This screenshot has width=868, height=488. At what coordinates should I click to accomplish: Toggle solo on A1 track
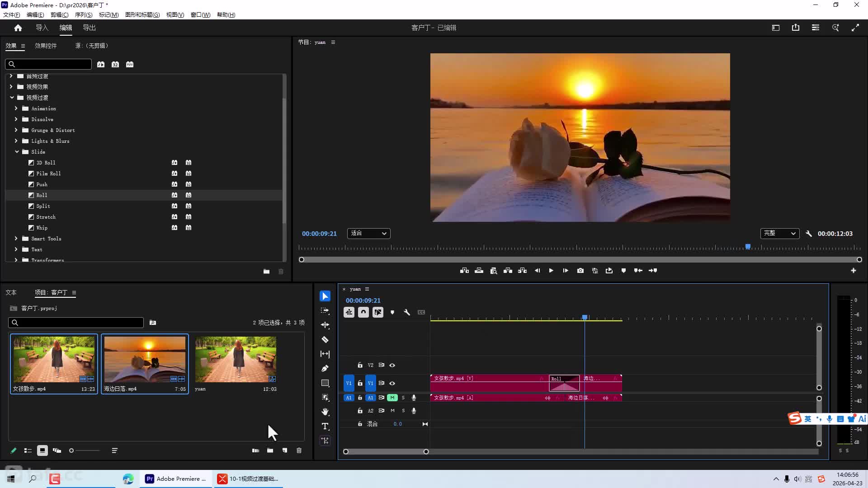click(403, 398)
